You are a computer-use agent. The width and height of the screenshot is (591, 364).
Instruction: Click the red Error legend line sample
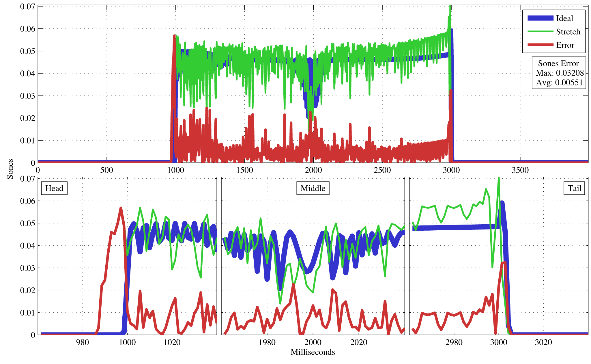[x=540, y=45]
